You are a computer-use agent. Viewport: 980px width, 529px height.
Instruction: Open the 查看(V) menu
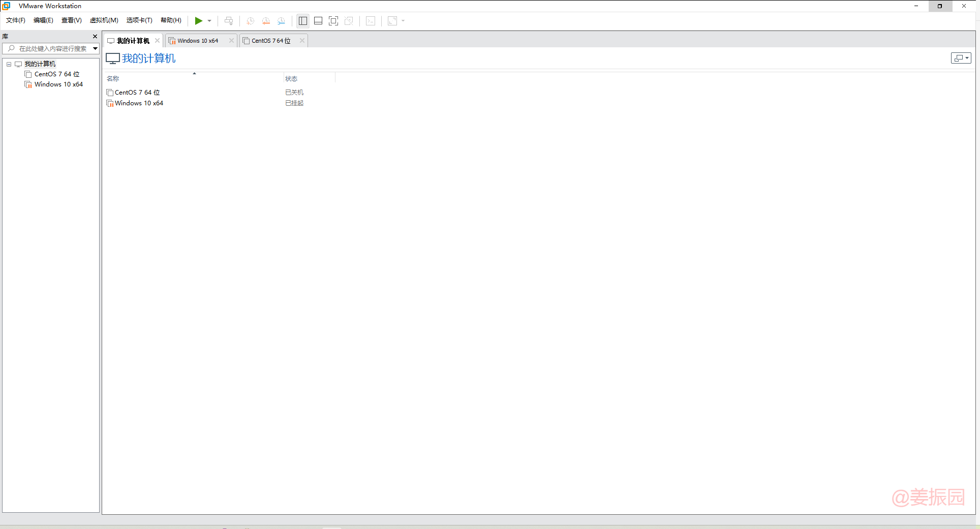tap(72, 20)
